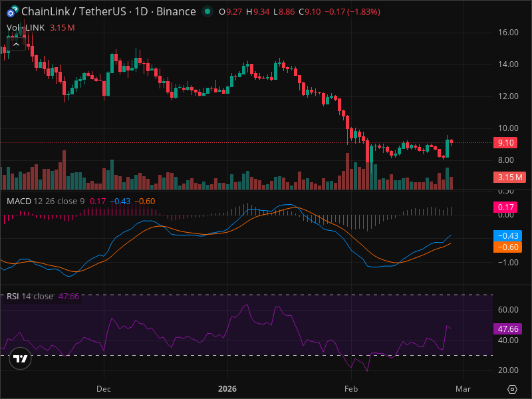Image resolution: width=532 pixels, height=399 pixels.
Task: Click the ChainLink coin logo icon
Action: pos(12,12)
